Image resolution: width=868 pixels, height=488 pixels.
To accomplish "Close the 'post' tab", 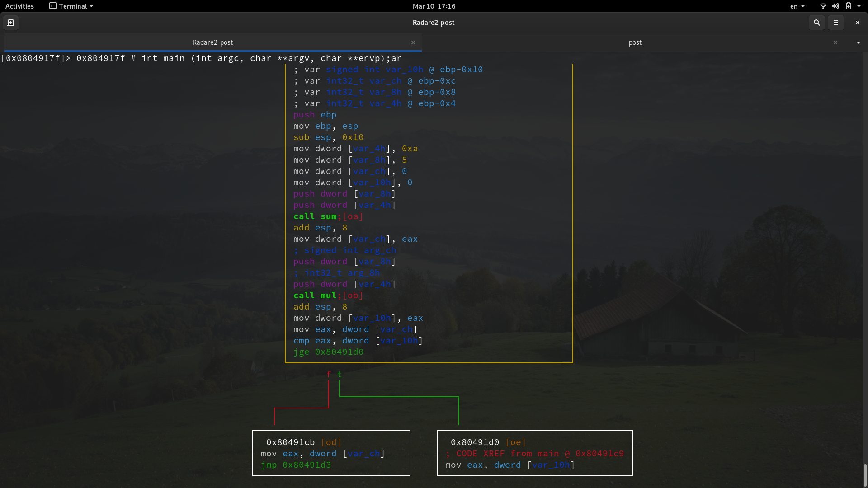I will 835,42.
